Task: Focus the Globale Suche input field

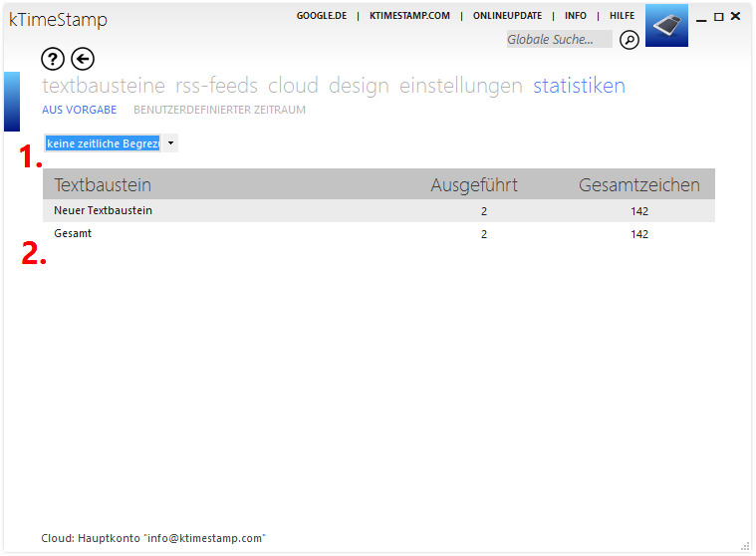Action: click(560, 39)
